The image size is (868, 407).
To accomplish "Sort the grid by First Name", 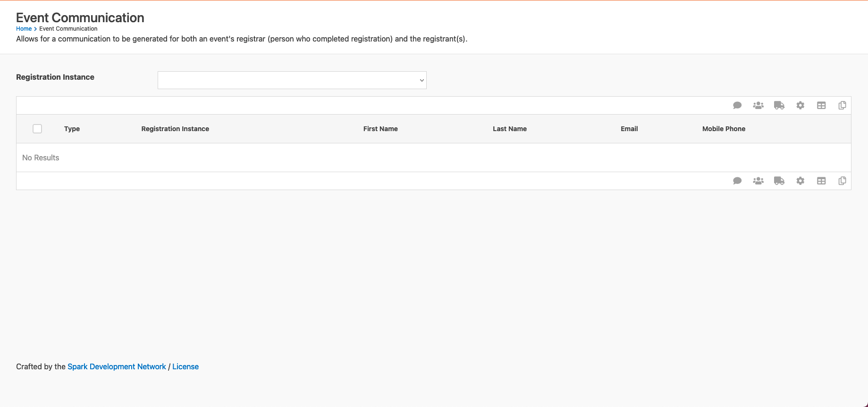I will 380,129.
